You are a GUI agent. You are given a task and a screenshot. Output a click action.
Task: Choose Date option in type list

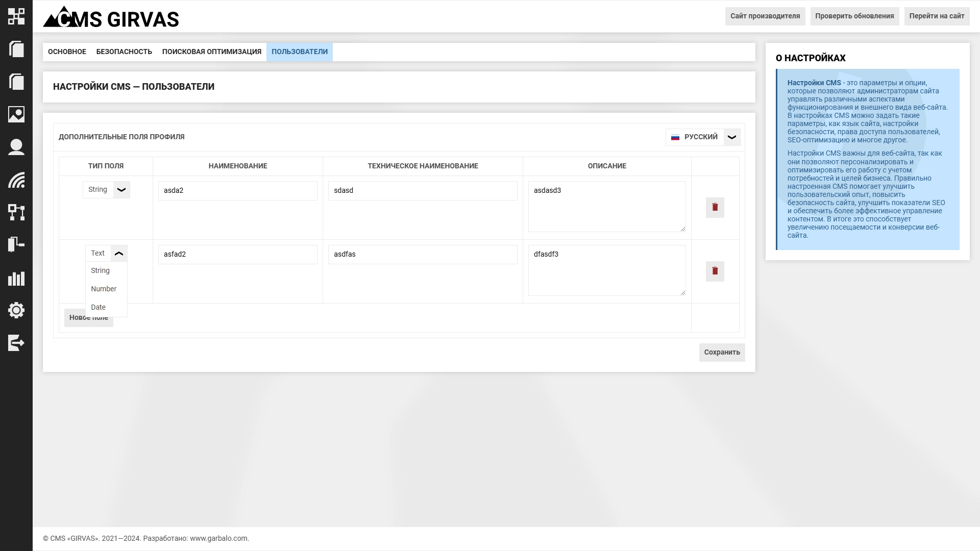pos(99,307)
